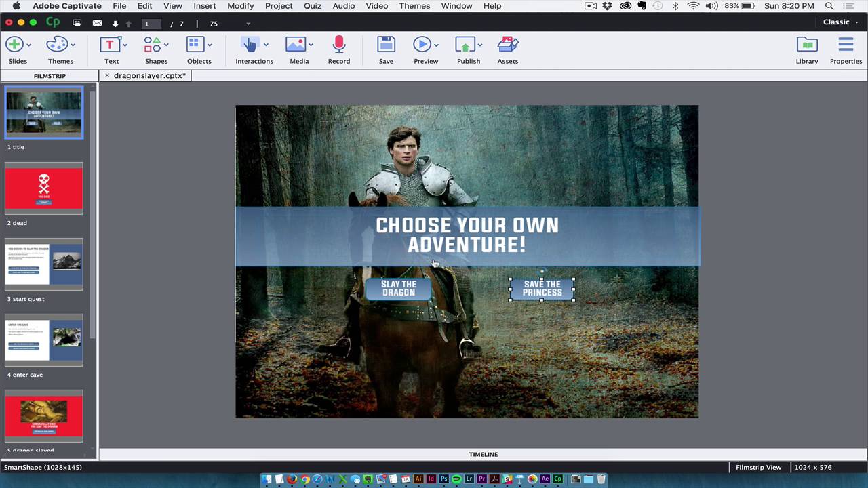Open the Media image icon

pos(295,45)
